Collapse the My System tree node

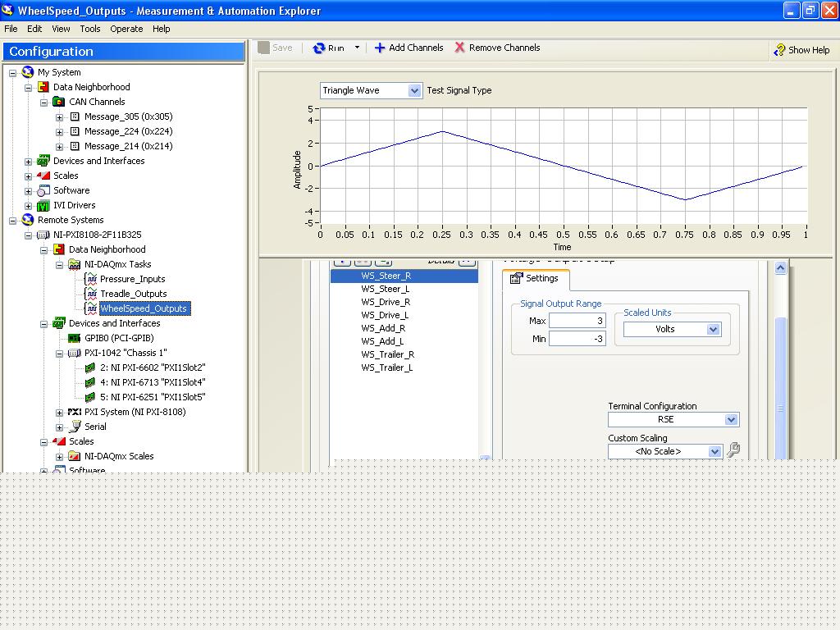(13, 73)
